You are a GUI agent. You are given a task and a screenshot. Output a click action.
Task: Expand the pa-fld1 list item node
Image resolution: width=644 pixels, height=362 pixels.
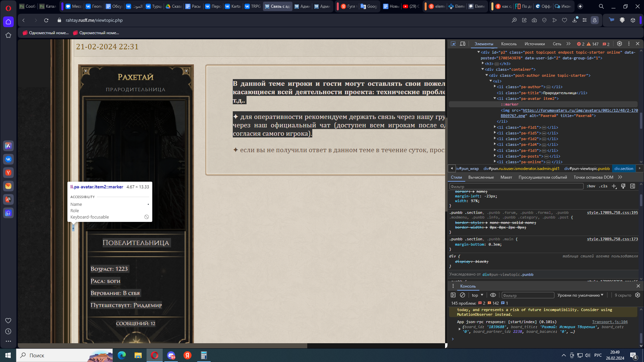tap(495, 127)
